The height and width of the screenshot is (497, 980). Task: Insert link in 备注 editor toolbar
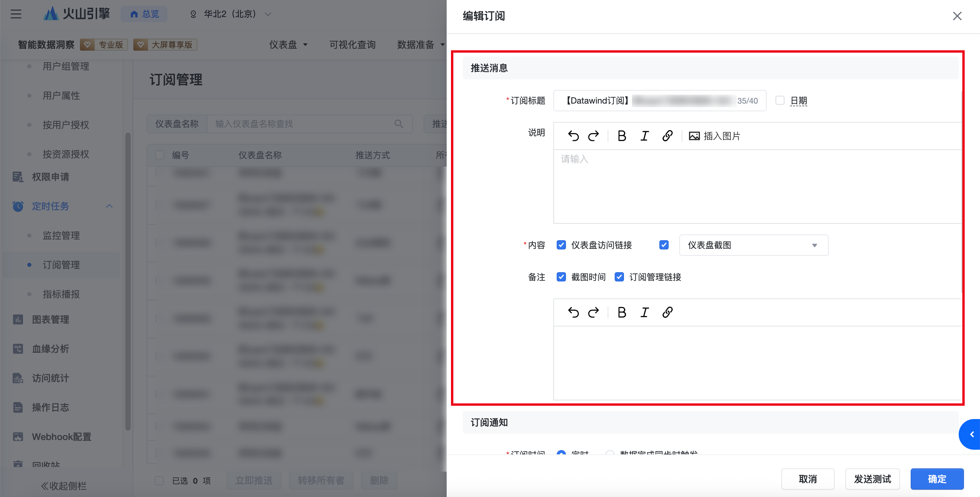pos(667,312)
